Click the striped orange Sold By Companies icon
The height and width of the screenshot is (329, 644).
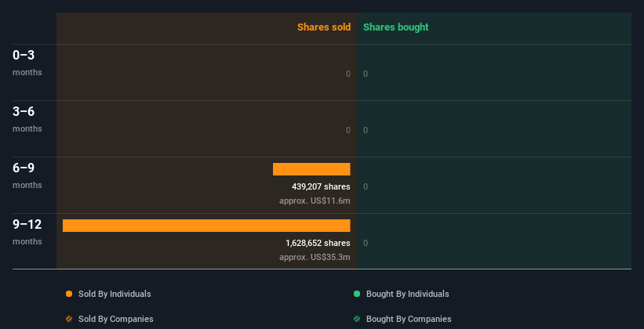[69, 319]
